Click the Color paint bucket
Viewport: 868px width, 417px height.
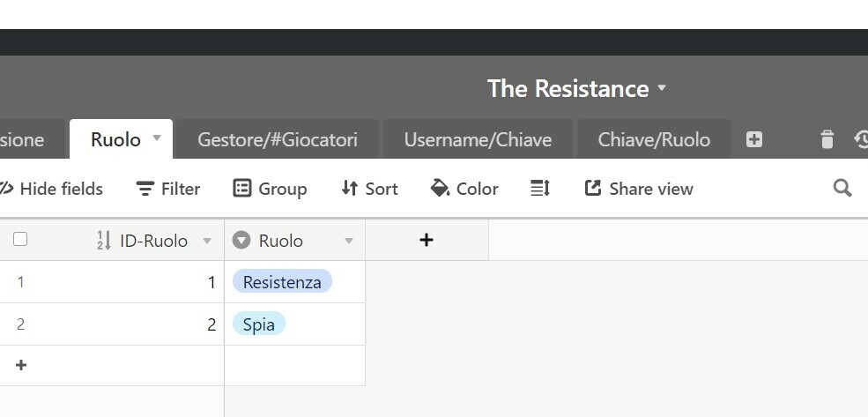(x=464, y=189)
